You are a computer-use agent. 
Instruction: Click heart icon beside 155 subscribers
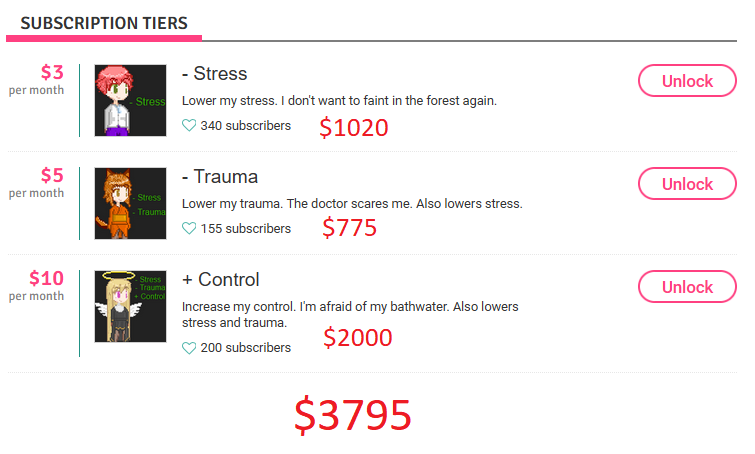point(189,229)
